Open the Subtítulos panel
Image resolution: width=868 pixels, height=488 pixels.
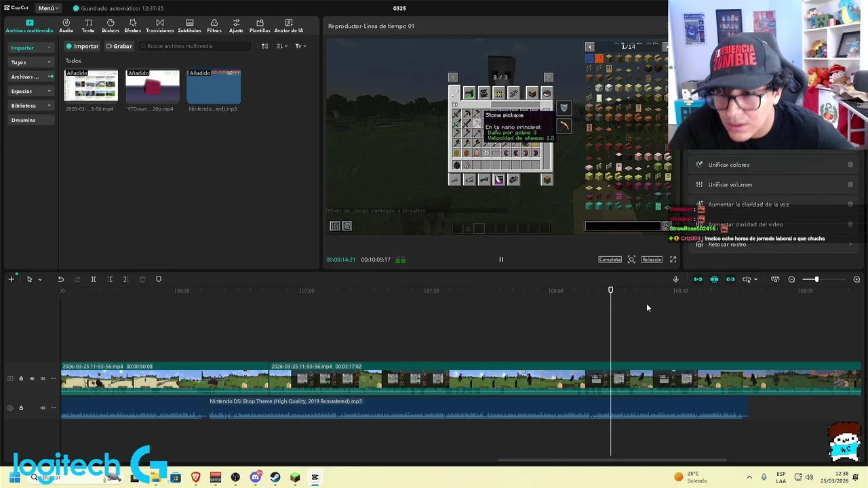click(189, 26)
